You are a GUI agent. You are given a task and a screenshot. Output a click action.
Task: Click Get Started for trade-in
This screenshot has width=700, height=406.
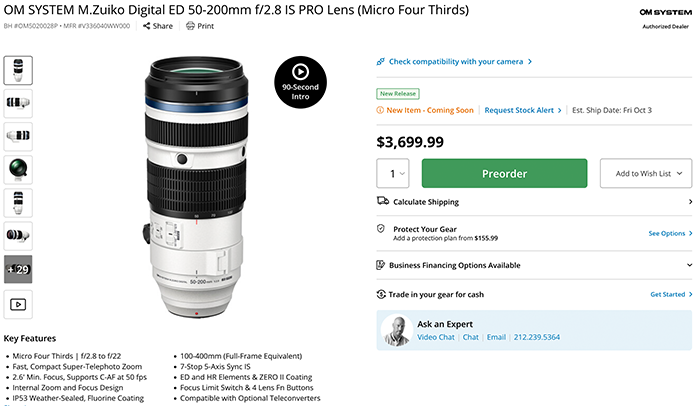pyautogui.click(x=670, y=294)
